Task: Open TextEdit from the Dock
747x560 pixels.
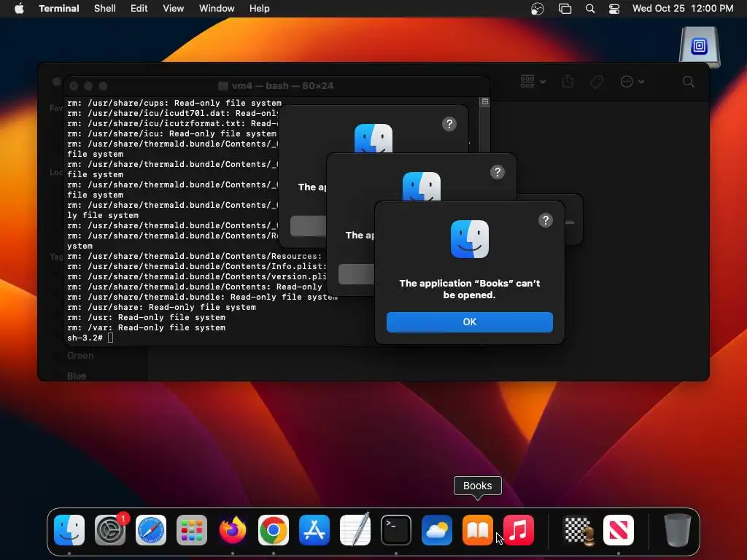Action: 355,530
